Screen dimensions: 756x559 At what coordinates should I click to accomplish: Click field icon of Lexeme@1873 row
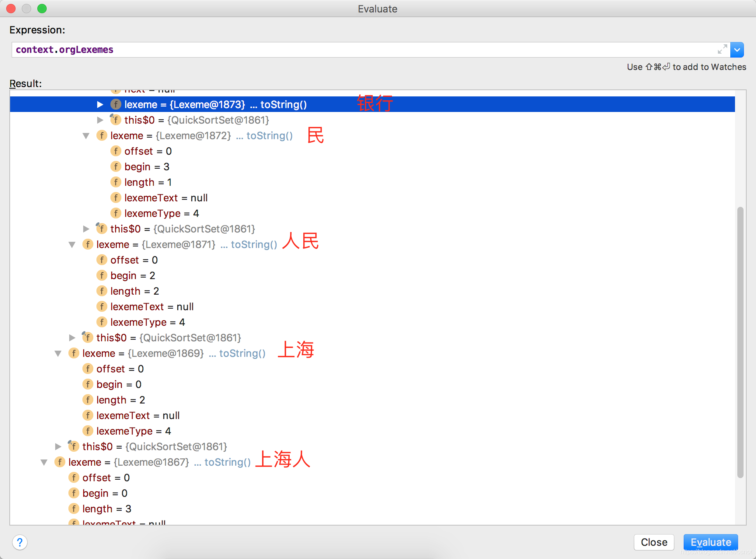(115, 104)
